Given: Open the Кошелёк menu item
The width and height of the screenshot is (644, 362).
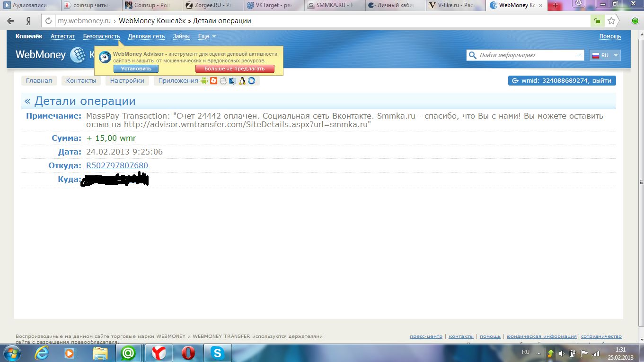Looking at the screenshot, I should click(29, 36).
